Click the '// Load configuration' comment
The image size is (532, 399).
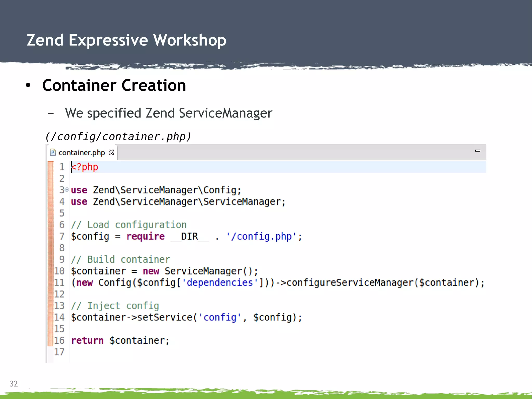coord(129,225)
